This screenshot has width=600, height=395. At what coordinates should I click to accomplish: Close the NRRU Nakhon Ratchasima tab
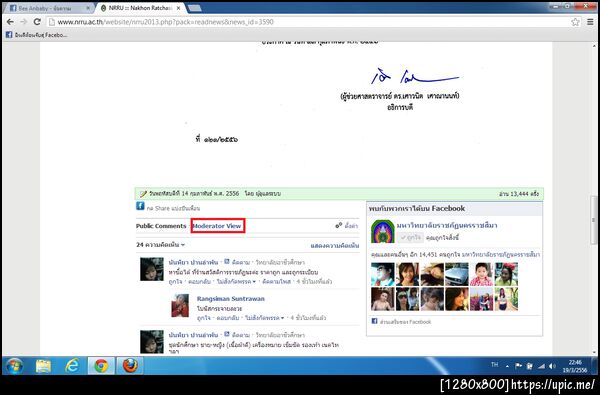point(178,8)
